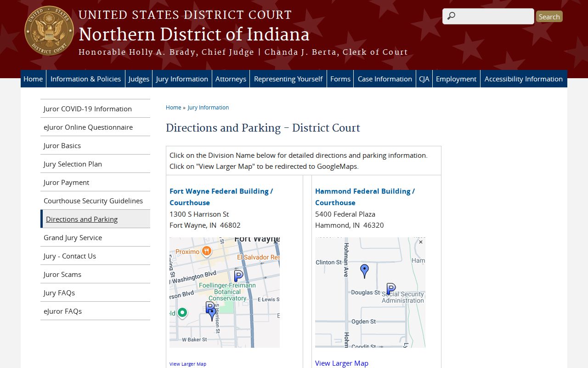The height and width of the screenshot is (368, 588).
Task: Click the Proximo restaurant icon on Fort Wayne map
Action: (206, 251)
